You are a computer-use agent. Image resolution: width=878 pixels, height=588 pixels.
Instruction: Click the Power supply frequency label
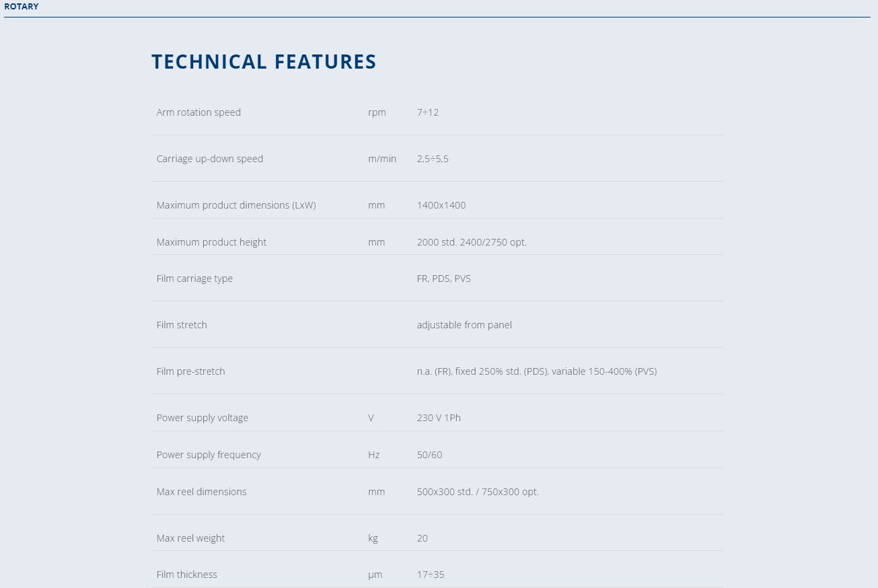click(x=209, y=455)
